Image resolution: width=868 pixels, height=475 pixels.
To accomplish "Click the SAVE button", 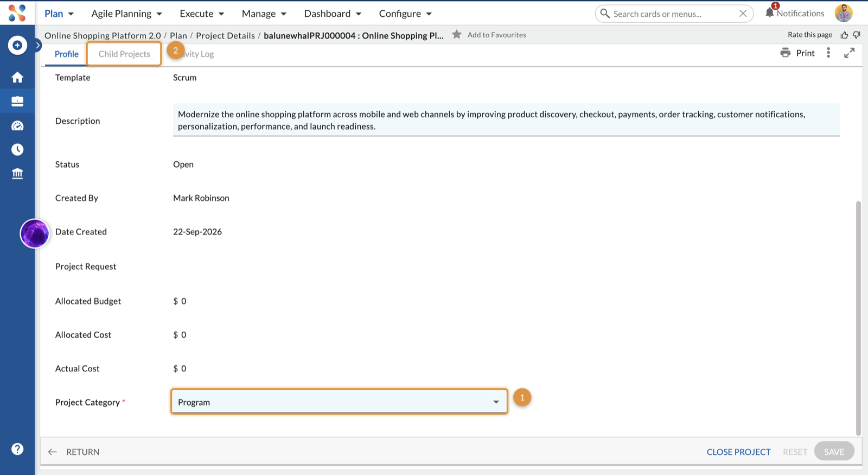I will (x=834, y=452).
